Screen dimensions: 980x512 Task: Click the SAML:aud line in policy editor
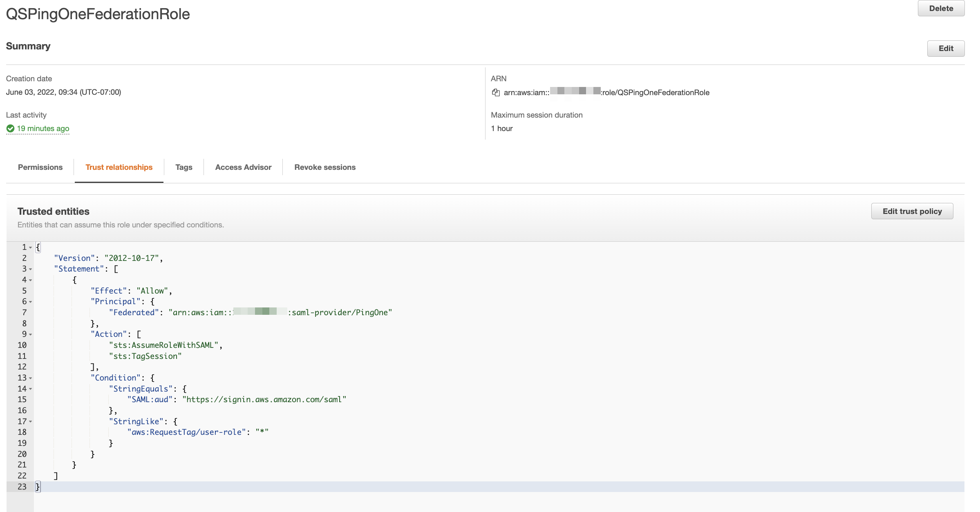[236, 400]
